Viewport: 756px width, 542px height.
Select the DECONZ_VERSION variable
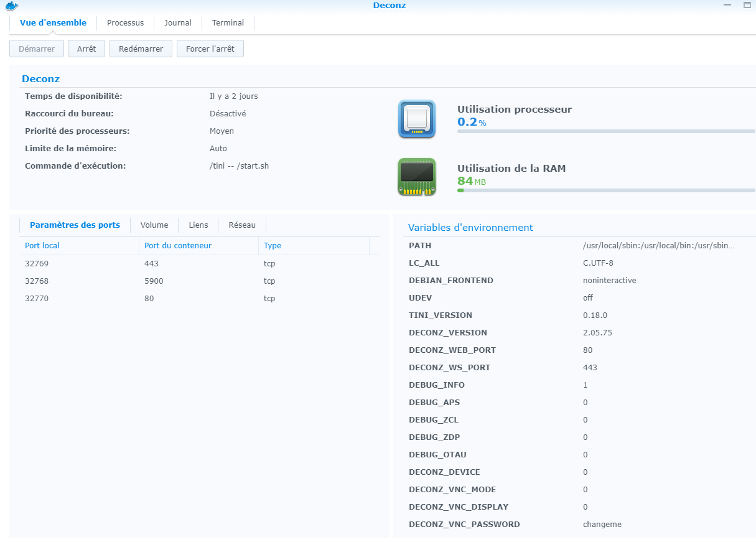tap(448, 333)
